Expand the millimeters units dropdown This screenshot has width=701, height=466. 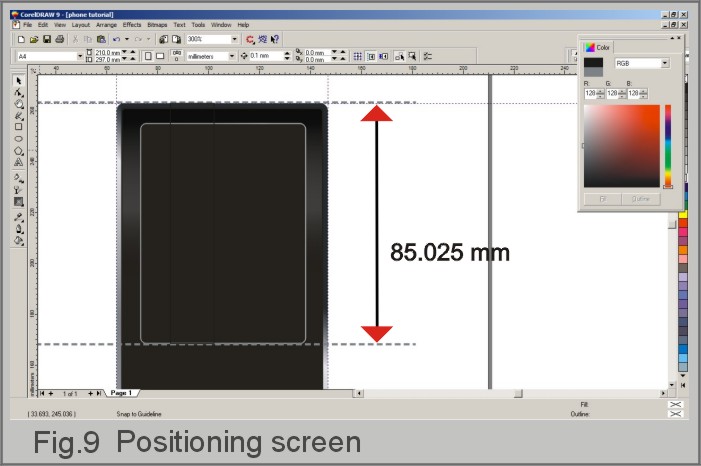tap(232, 56)
